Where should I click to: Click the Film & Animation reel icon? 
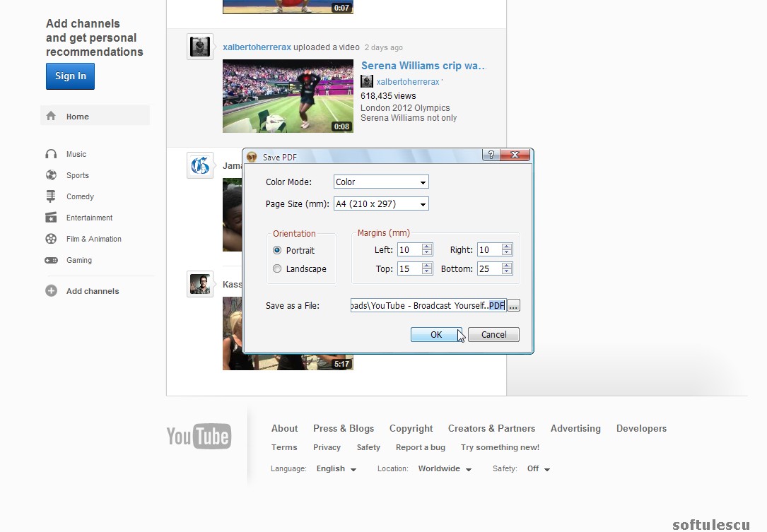coord(51,239)
